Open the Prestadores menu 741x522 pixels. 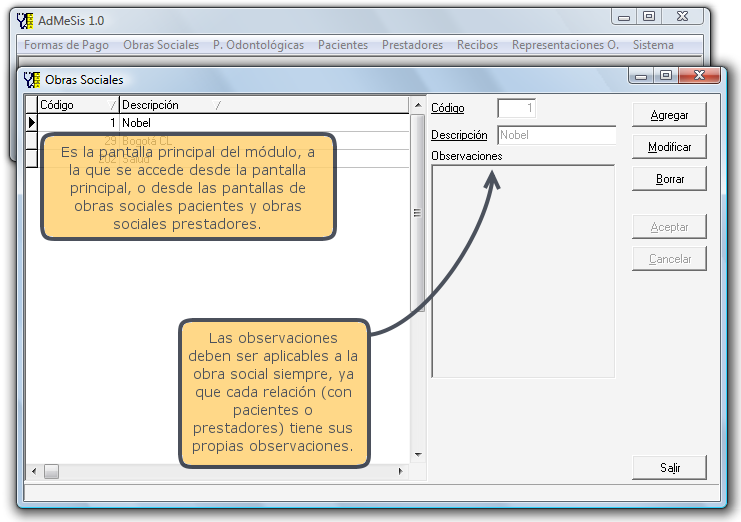(x=412, y=45)
